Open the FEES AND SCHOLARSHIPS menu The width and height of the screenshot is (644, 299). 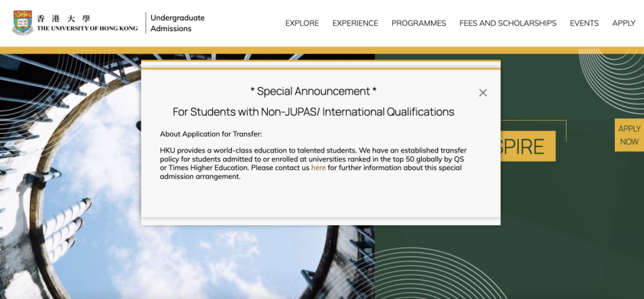507,23
